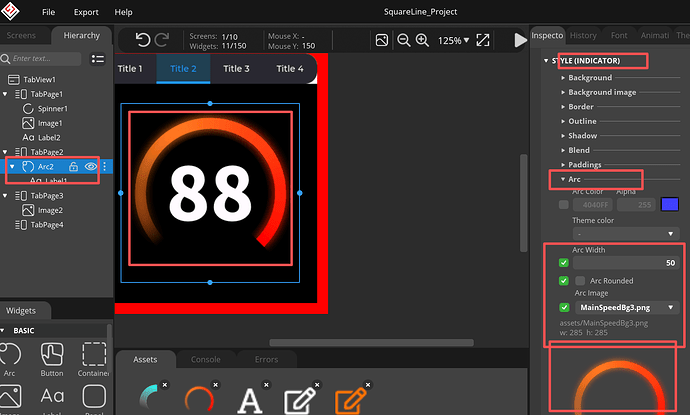690x415 pixels.
Task: Select TabPage3 in the hierarchy tree
Action: point(46,196)
